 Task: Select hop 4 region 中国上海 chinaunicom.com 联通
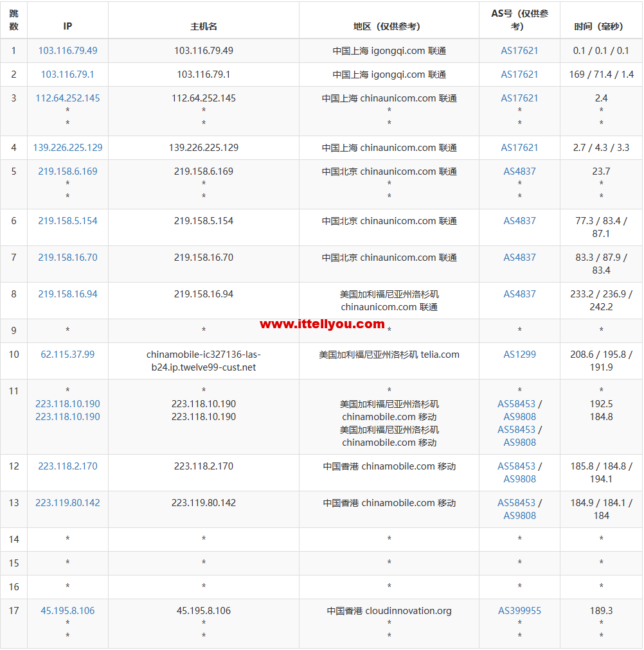[389, 148]
